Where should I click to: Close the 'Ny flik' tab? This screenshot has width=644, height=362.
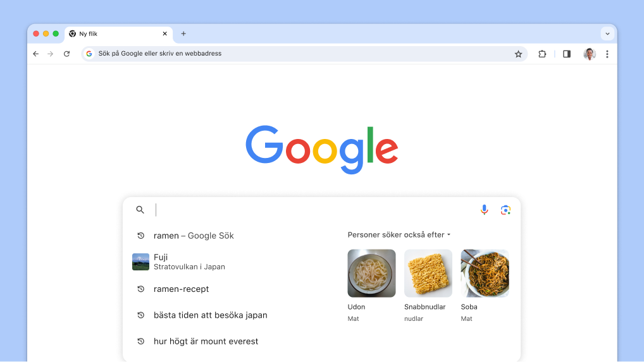(x=165, y=33)
